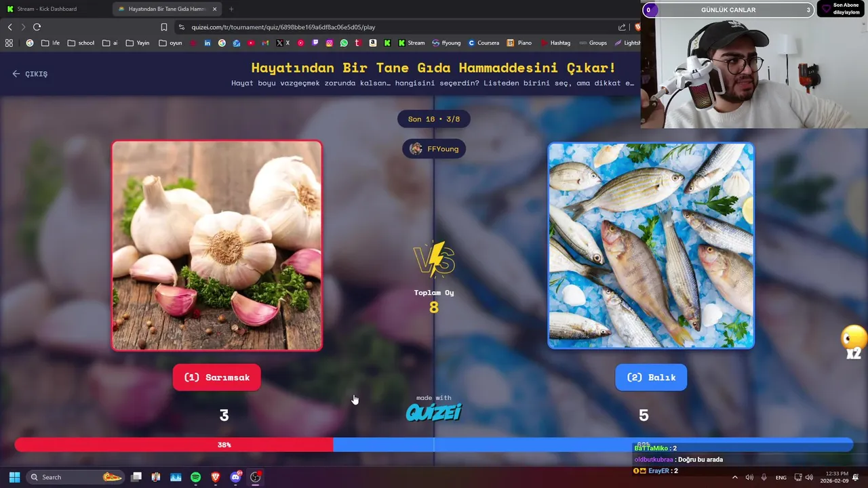Open the Hashtag bookmark
868x488 pixels.
(555, 43)
